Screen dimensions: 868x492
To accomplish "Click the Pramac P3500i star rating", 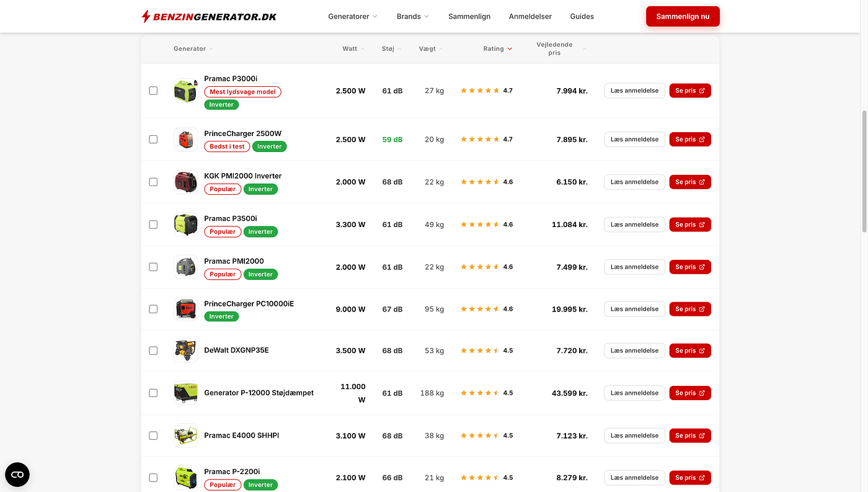I will 480,225.
